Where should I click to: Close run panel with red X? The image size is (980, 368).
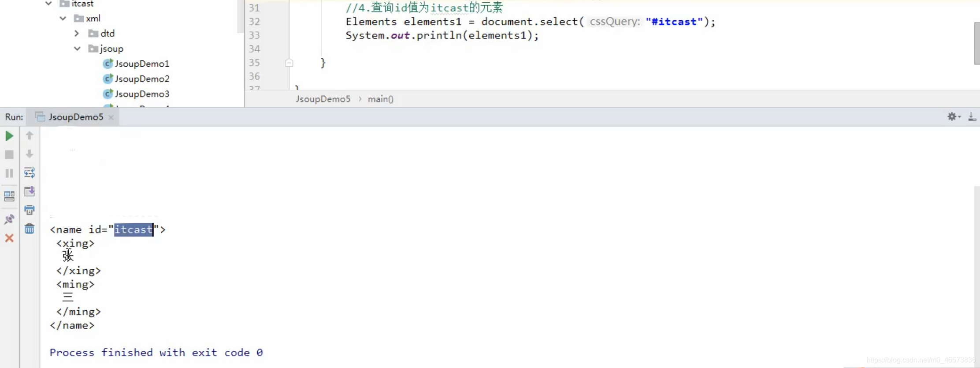pyautogui.click(x=9, y=238)
